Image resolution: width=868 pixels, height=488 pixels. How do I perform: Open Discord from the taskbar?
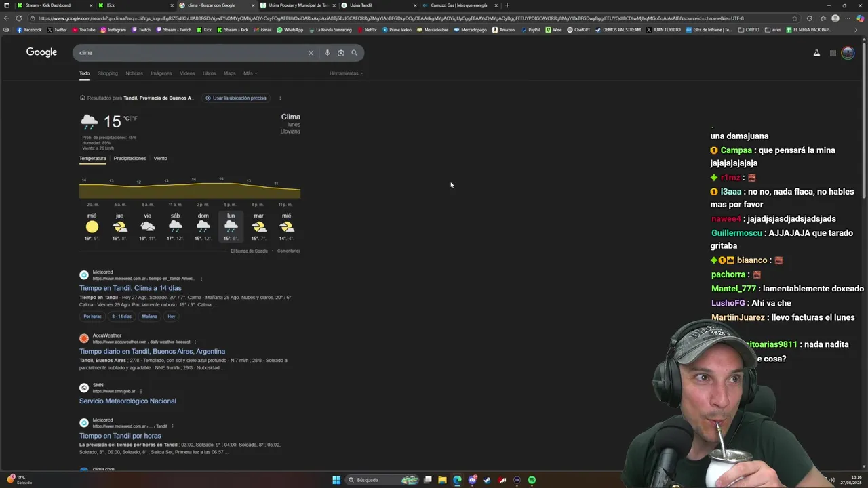tap(472, 480)
